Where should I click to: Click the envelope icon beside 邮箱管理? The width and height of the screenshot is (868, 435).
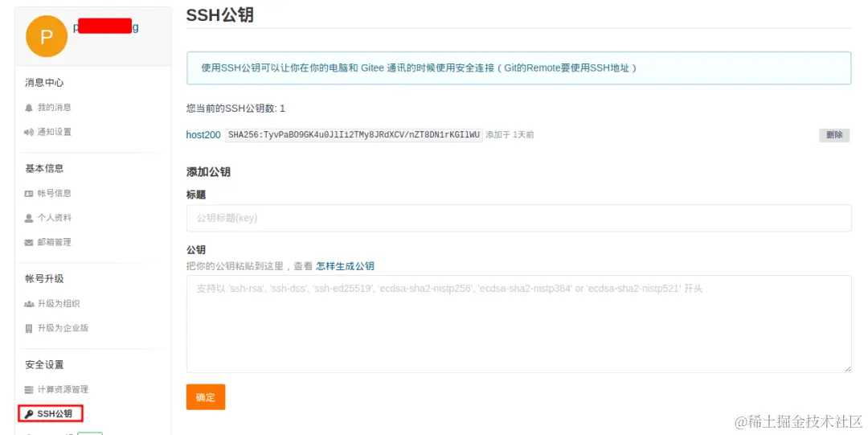click(29, 242)
